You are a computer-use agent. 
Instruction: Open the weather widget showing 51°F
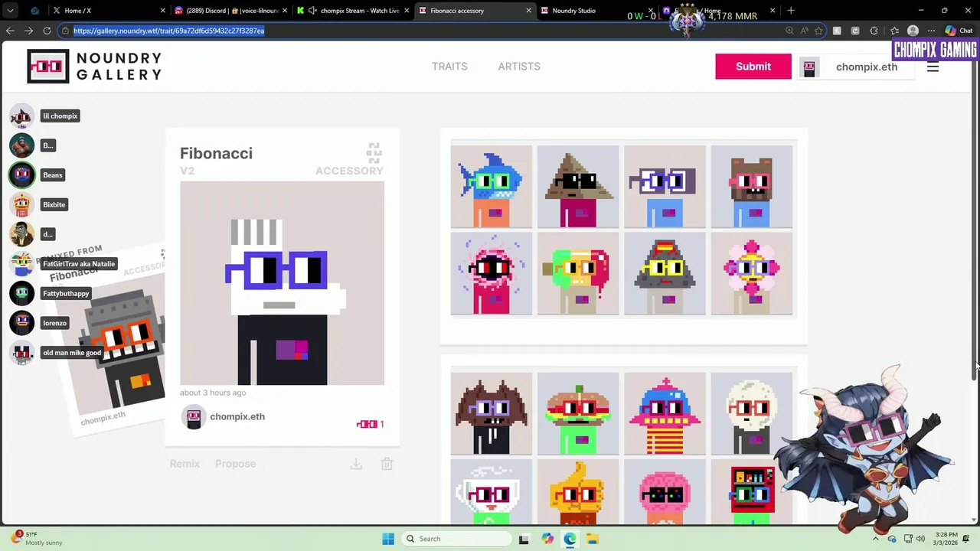[x=38, y=539]
